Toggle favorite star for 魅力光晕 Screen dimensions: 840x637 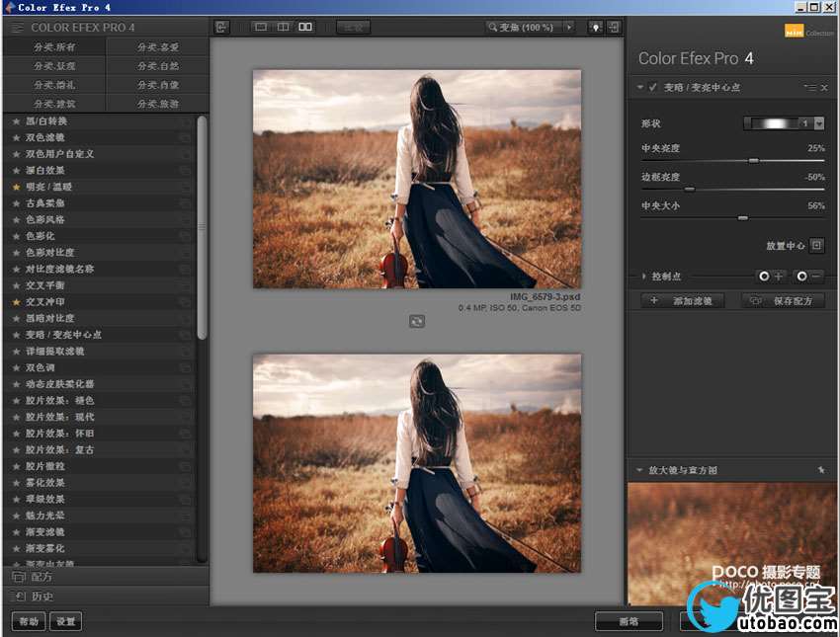(17, 516)
